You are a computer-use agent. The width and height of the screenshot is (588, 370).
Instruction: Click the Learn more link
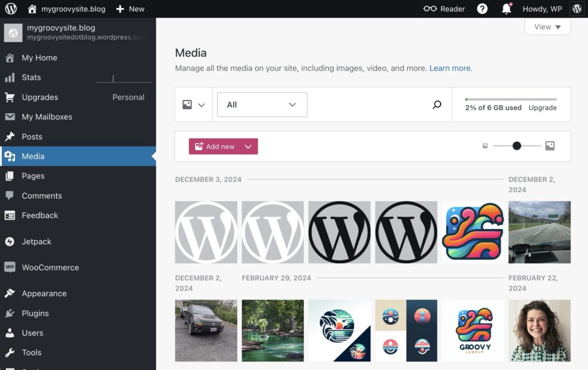[451, 68]
